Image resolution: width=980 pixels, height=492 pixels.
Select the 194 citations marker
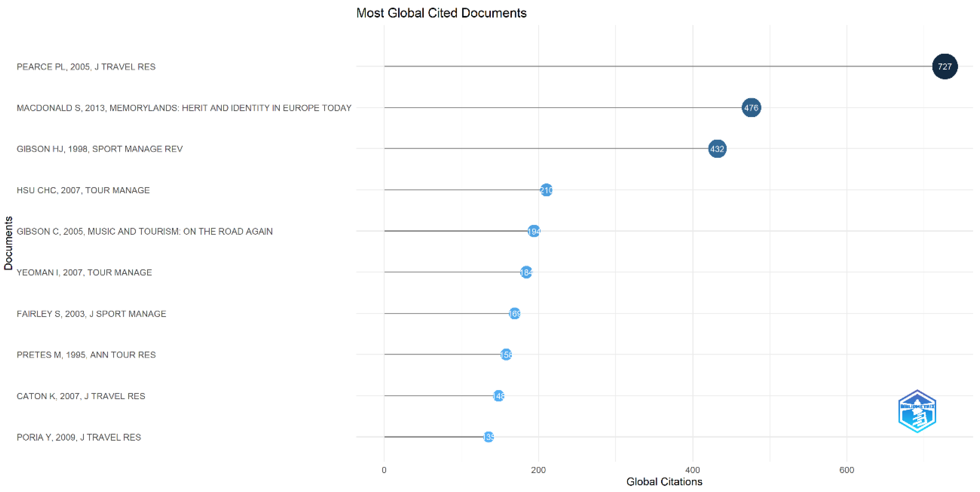pos(534,231)
